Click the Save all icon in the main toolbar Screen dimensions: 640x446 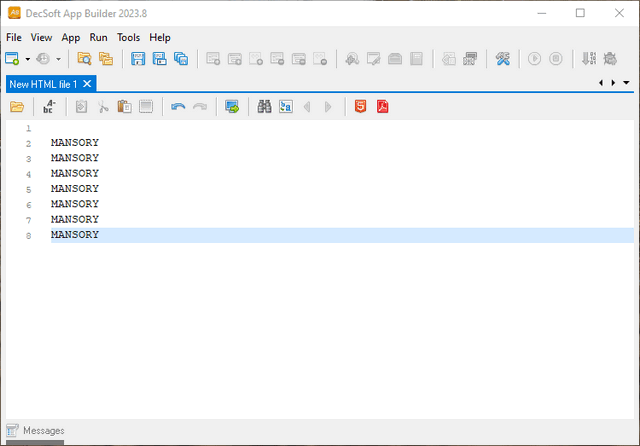[181, 59]
